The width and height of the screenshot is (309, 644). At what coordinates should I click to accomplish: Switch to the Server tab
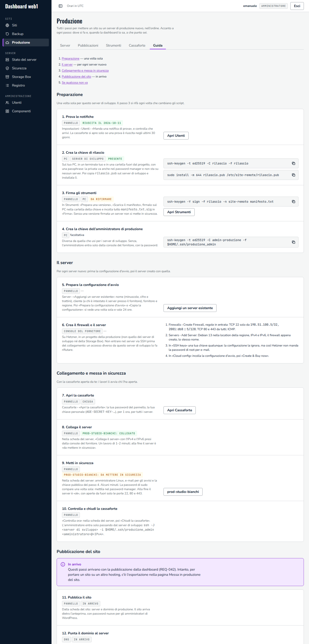[x=65, y=46]
